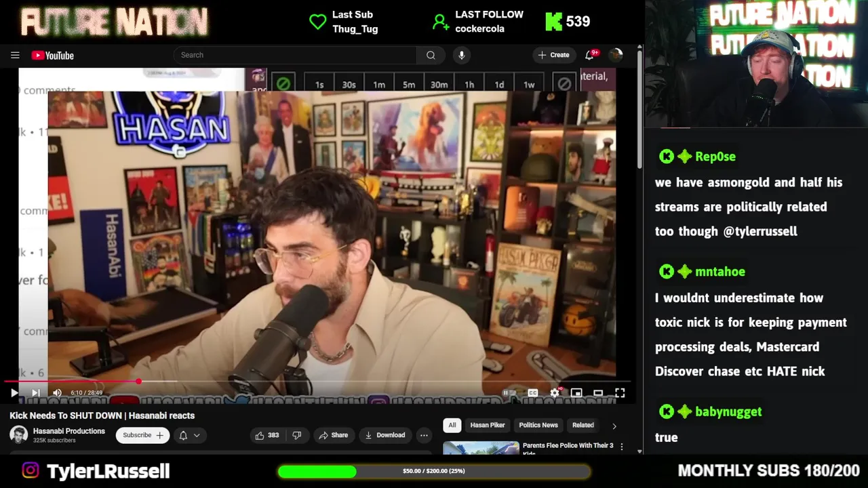Seek on the red video progress bar
Screen dimensions: 868x488
pyautogui.click(x=317, y=382)
